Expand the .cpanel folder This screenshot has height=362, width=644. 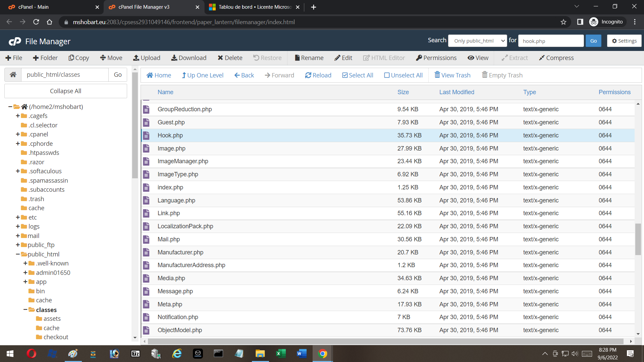tap(18, 134)
